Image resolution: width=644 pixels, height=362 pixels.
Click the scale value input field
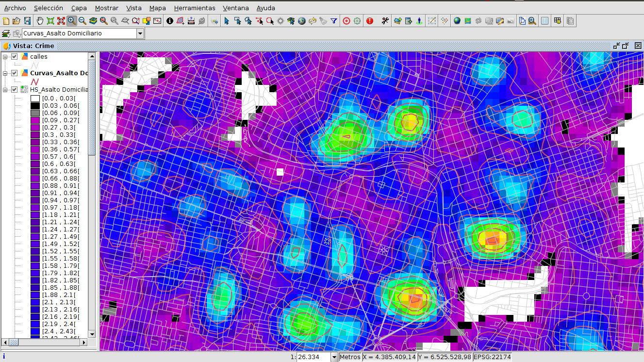click(313, 357)
